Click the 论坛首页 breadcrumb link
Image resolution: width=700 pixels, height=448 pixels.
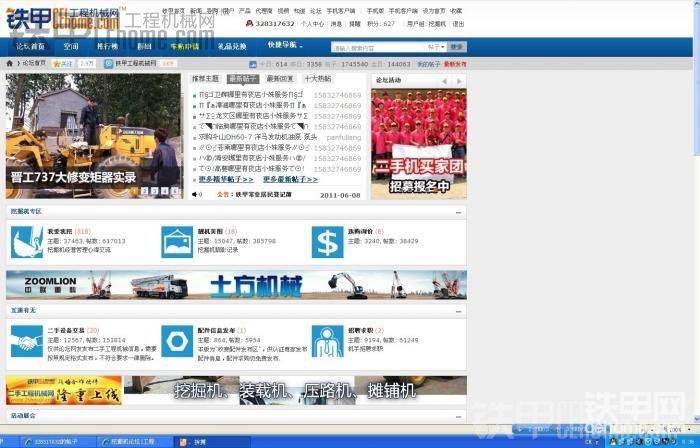tap(34, 63)
